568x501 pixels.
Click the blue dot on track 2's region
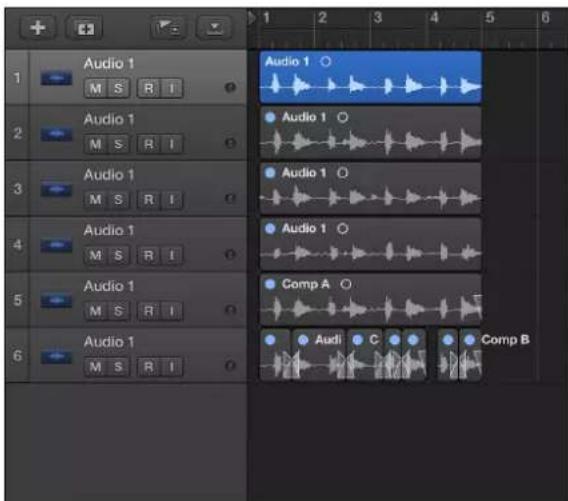(x=270, y=117)
